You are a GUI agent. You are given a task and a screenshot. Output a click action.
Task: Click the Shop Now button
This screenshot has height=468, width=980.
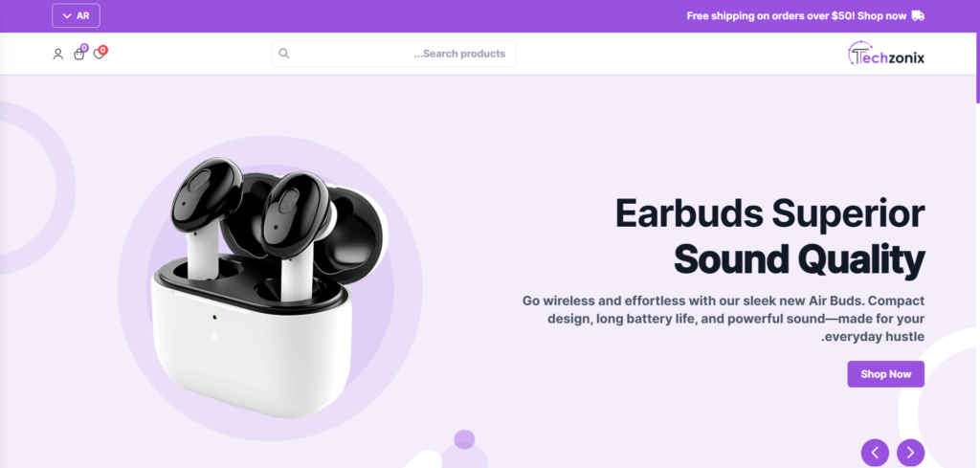885,374
